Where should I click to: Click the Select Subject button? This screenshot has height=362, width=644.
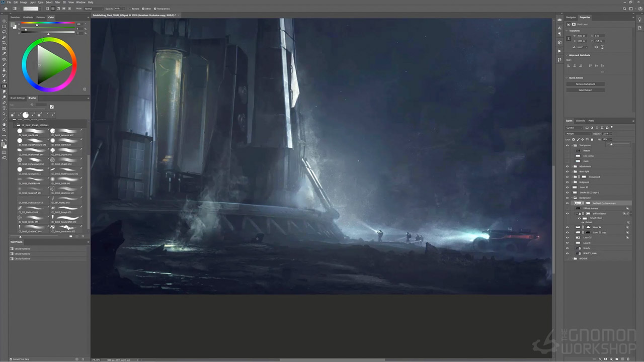(x=586, y=90)
